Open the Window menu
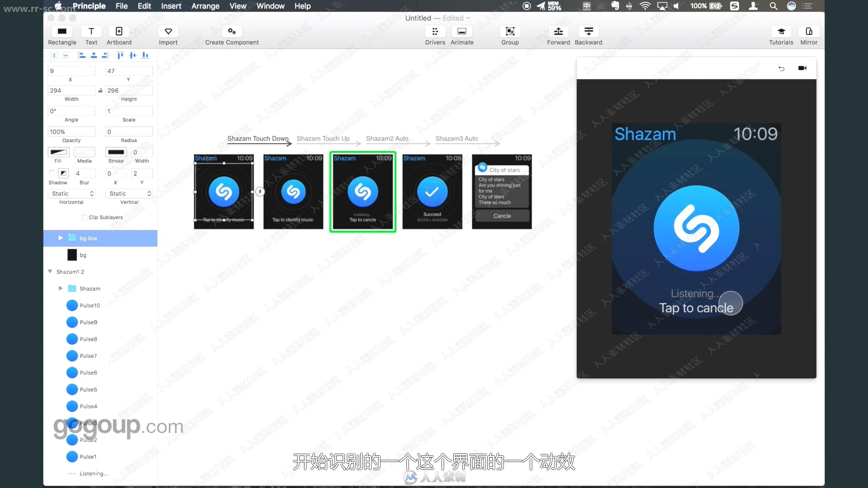The height and width of the screenshot is (488, 868). (270, 6)
